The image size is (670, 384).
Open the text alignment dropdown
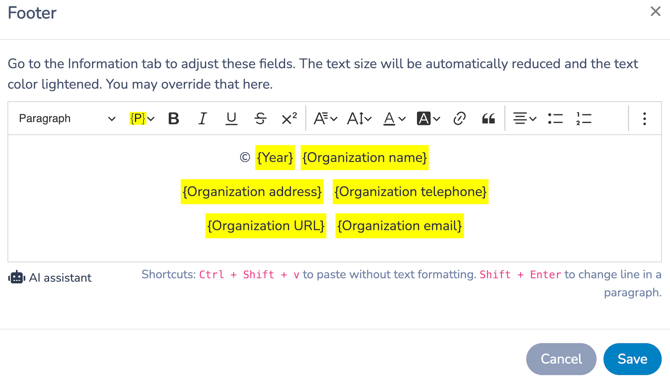pyautogui.click(x=524, y=118)
